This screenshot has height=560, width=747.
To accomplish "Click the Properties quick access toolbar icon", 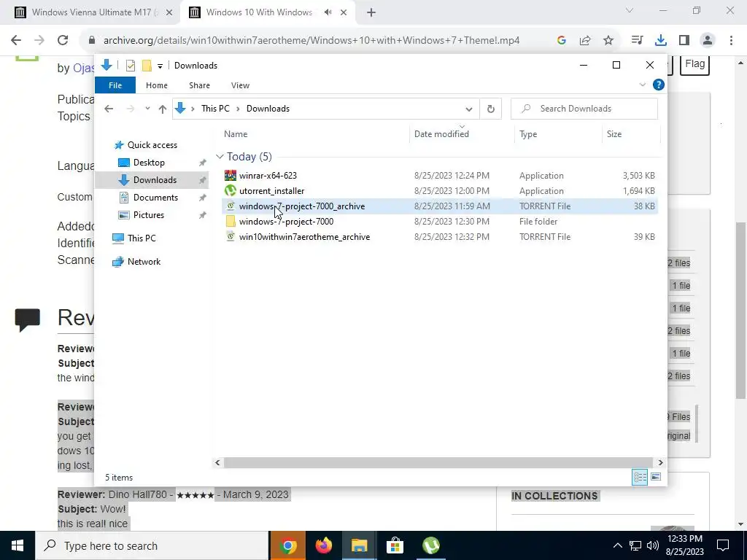I will click(130, 66).
